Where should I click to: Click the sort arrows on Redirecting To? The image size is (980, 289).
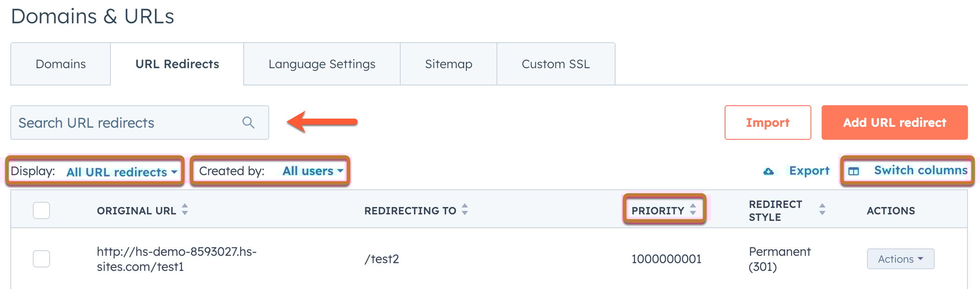pos(465,210)
